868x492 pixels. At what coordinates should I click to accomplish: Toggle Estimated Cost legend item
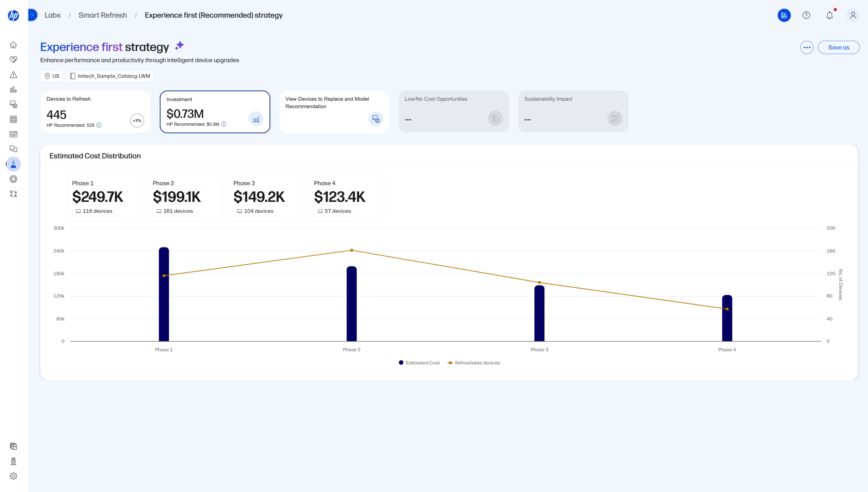(x=419, y=363)
